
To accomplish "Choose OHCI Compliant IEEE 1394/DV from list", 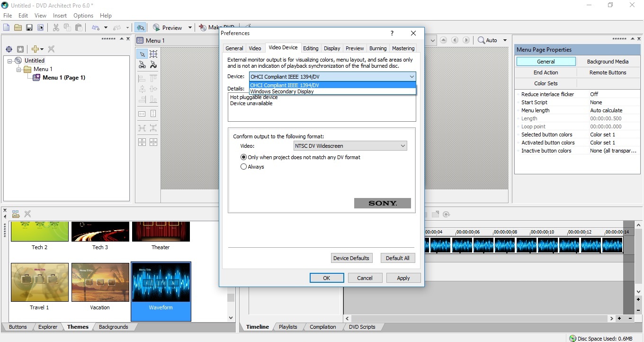I will 332,85.
